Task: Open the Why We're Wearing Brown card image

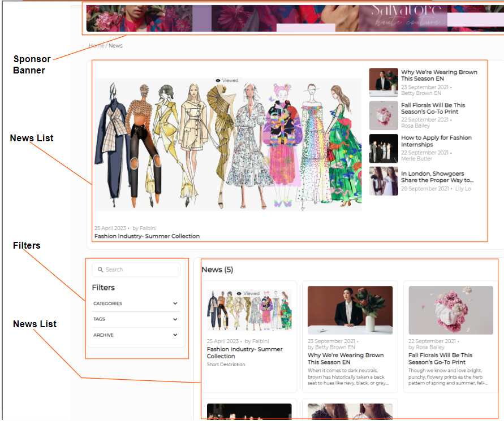Action: point(350,310)
